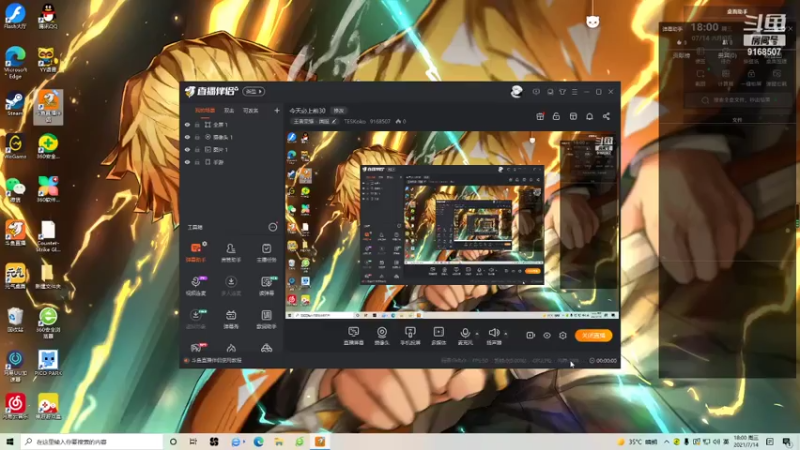Open Task View on the taskbar
800x450 pixels.
[193, 441]
